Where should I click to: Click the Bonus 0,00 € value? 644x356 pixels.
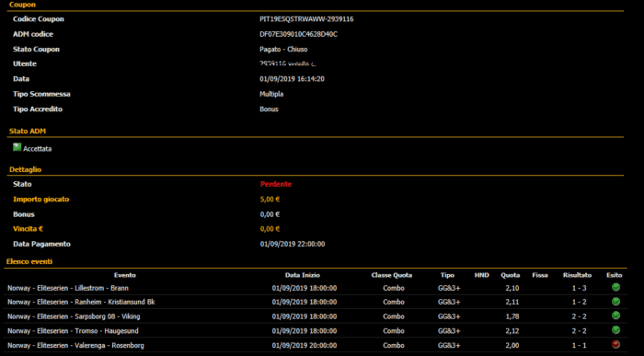pyautogui.click(x=270, y=214)
